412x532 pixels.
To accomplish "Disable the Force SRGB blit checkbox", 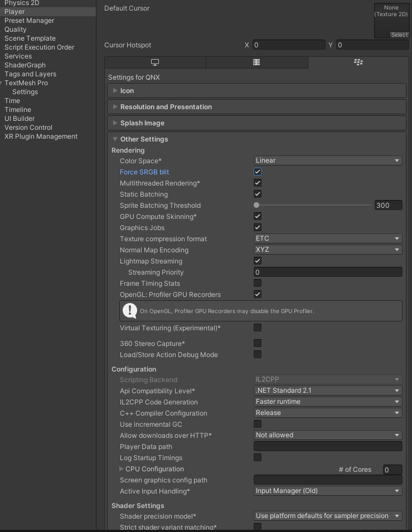I will coord(258,172).
